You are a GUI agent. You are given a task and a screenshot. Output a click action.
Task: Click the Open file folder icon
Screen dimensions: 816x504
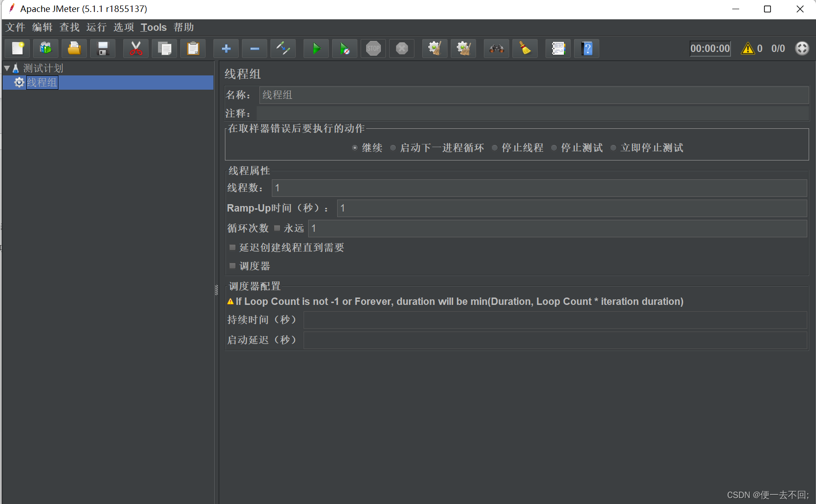point(75,48)
